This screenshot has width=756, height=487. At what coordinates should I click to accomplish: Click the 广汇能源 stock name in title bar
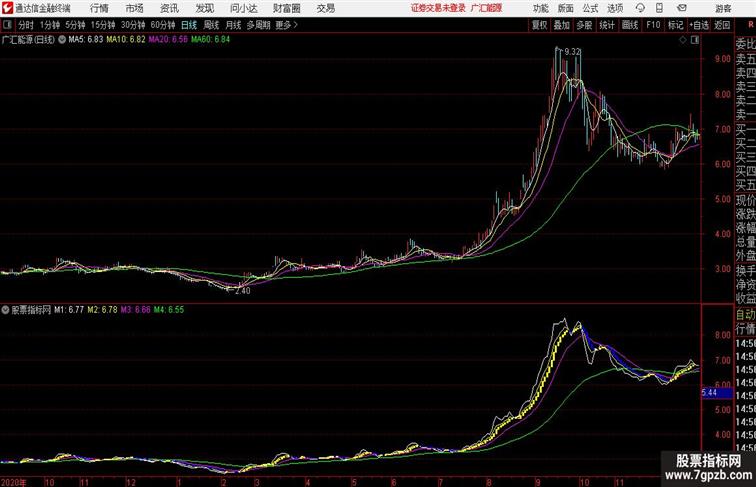(486, 8)
